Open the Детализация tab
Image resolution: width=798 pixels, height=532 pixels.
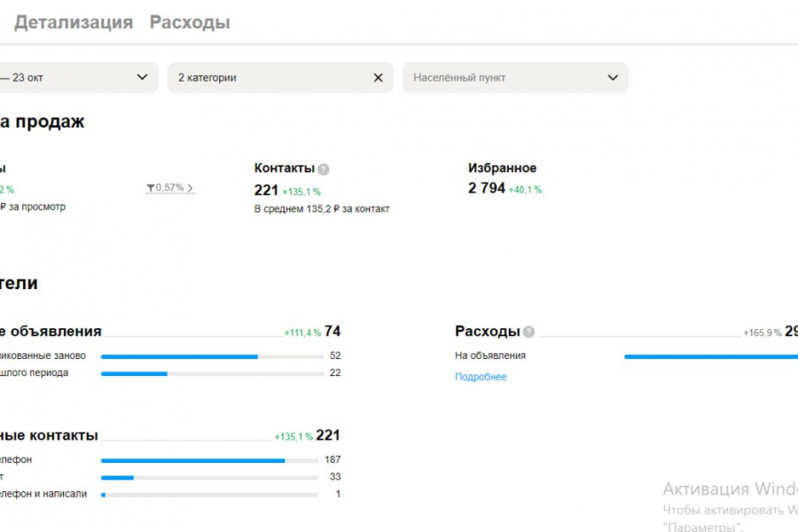point(74,22)
